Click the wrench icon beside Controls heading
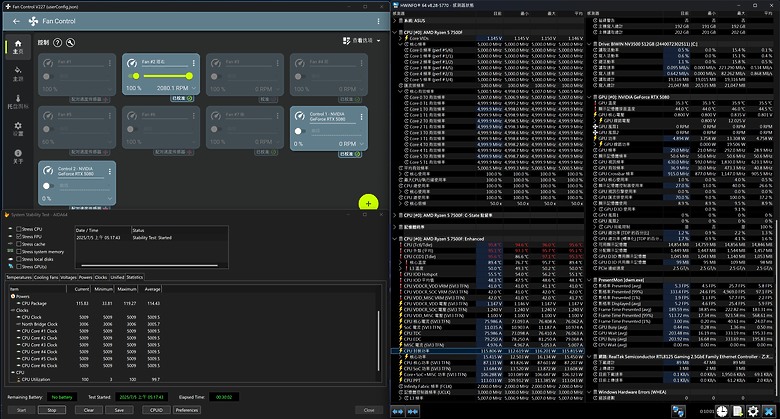This screenshot has height=419, width=780. pos(71,43)
